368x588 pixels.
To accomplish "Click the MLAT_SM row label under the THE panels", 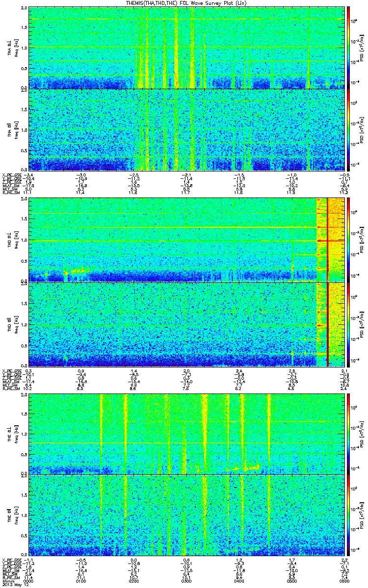I will (11, 572).
